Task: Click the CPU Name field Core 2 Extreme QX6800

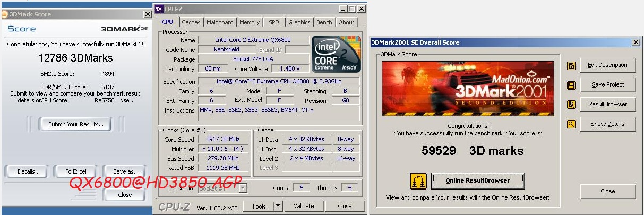Action: click(x=253, y=40)
